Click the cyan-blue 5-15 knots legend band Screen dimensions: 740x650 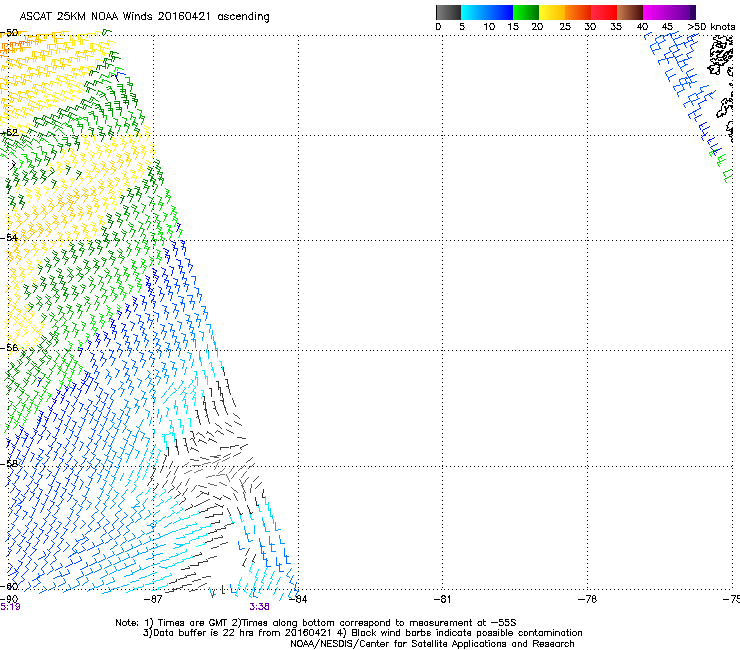click(487, 12)
